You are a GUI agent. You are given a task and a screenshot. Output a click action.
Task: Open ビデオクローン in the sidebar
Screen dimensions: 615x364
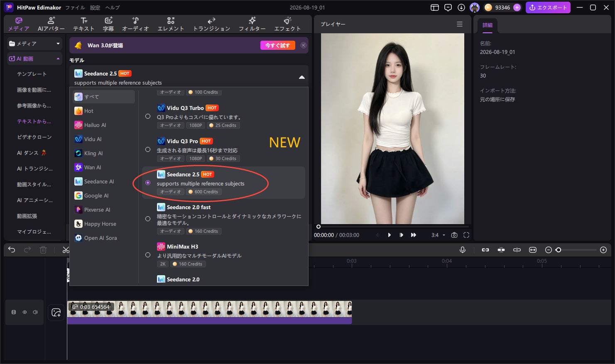pos(34,137)
